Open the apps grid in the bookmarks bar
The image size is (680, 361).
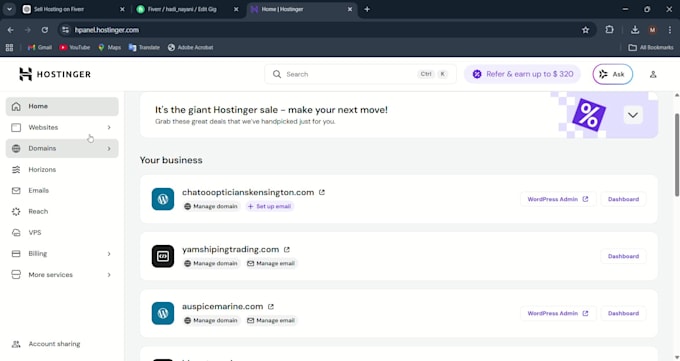coord(9,48)
